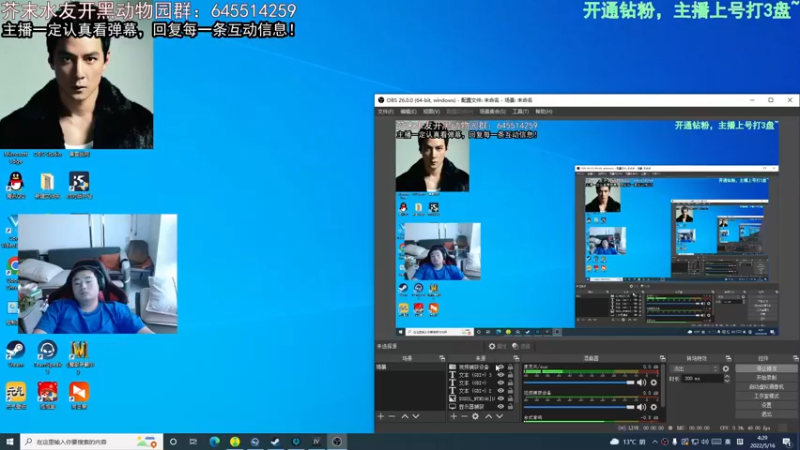Lock the 显示器捕获 source
This screenshot has height=450, width=800.
510,407
